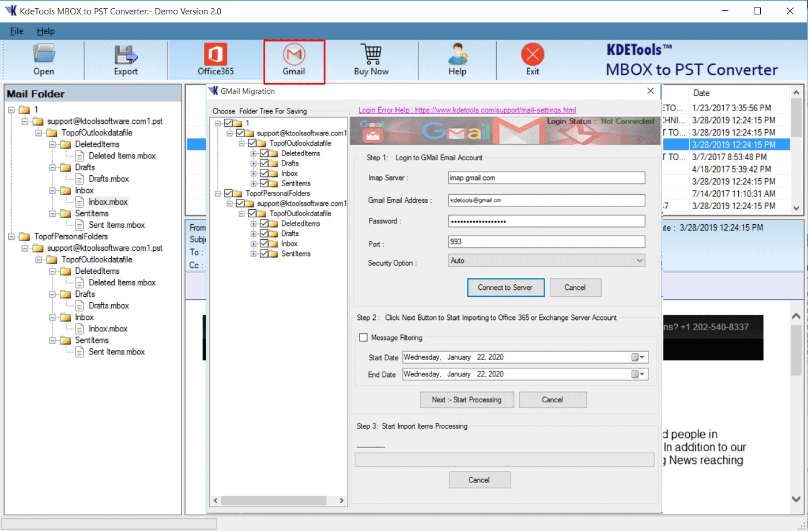Screen dimensions: 808x532
Task: Click the red Exit icon
Action: tap(533, 54)
